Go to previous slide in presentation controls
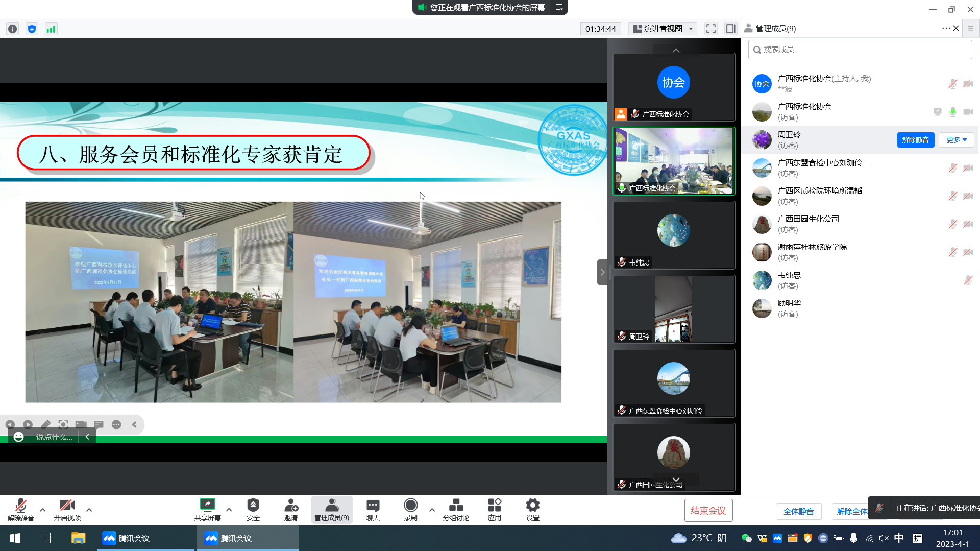Image resolution: width=980 pixels, height=551 pixels. point(10,424)
